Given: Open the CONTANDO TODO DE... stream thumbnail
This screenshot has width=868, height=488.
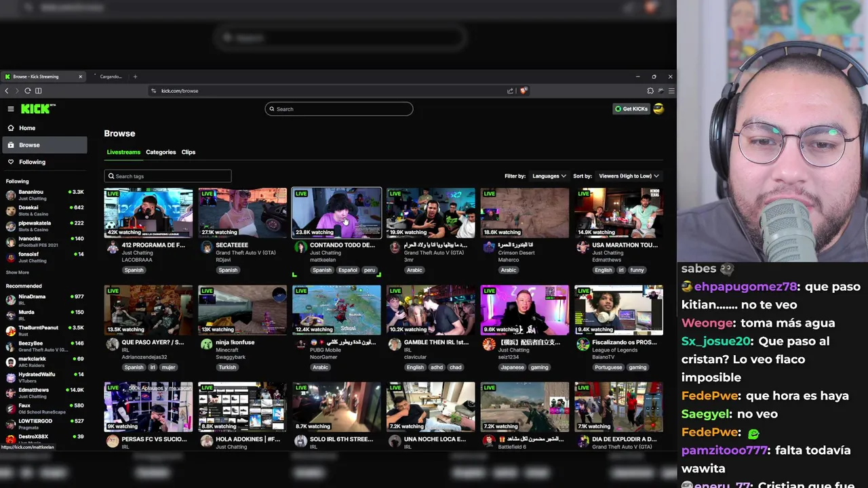Looking at the screenshot, I should coord(336,213).
